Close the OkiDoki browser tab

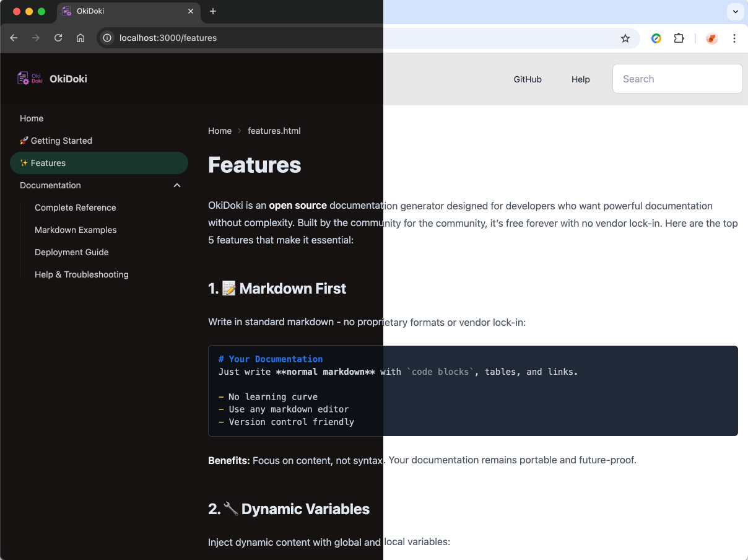[x=191, y=11]
